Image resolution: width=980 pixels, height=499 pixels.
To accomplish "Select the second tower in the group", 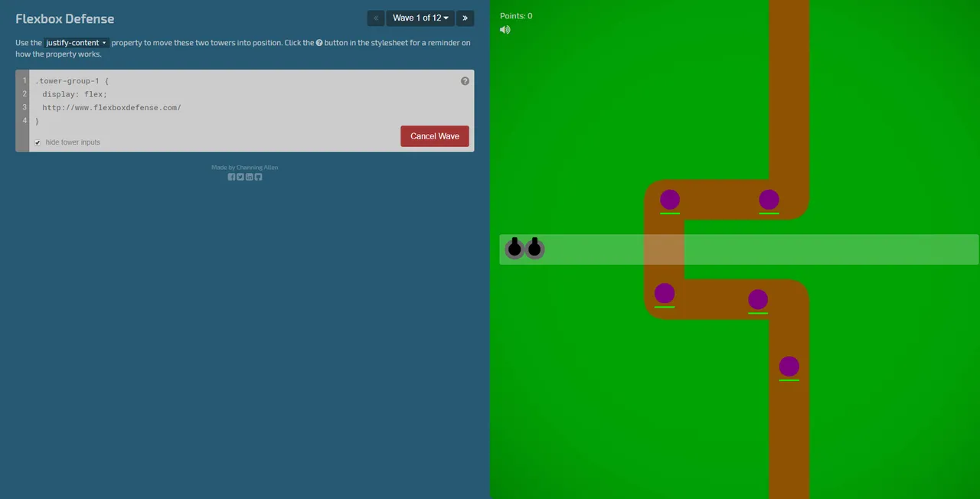I will click(x=534, y=249).
